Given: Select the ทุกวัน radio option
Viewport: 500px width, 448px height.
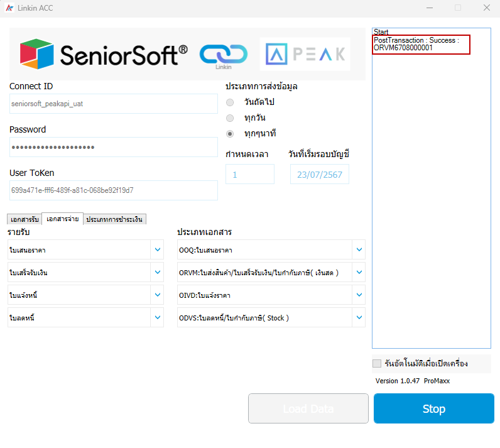Looking at the screenshot, I should 230,118.
